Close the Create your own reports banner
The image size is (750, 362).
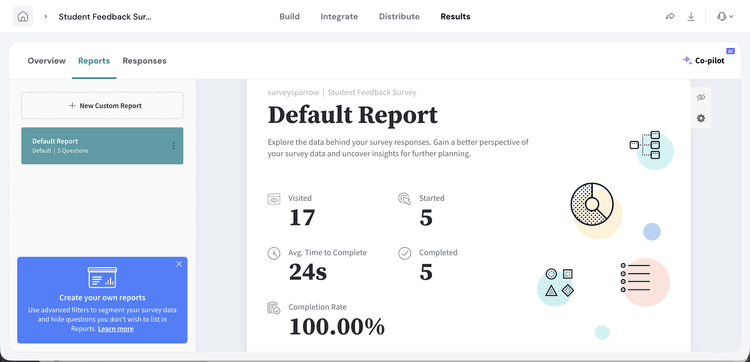(x=179, y=264)
